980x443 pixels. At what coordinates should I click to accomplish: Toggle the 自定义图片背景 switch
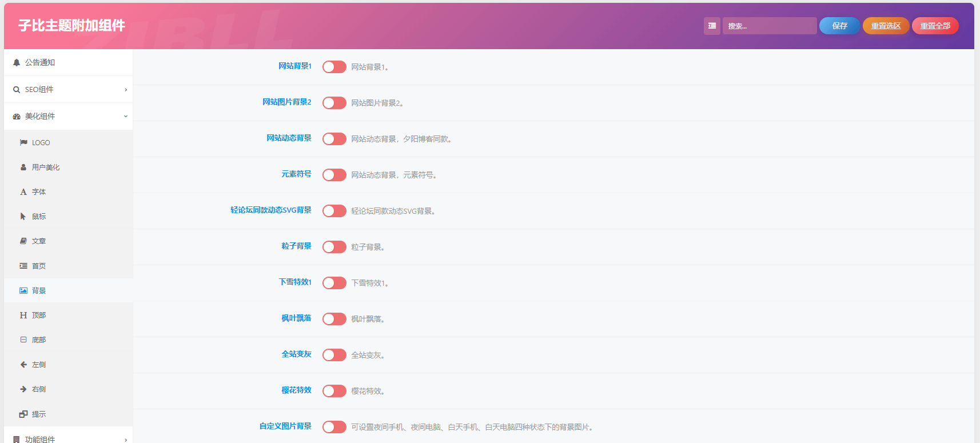(x=334, y=427)
